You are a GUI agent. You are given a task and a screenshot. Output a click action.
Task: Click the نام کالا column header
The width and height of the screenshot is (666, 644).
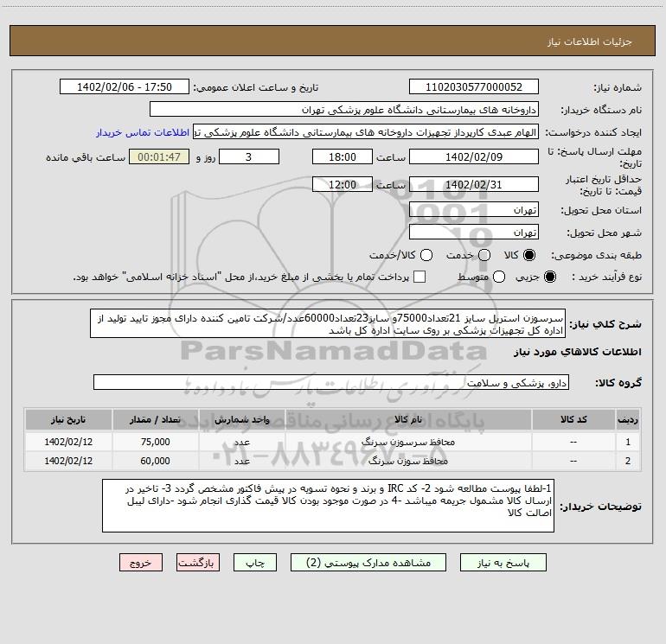tap(408, 419)
